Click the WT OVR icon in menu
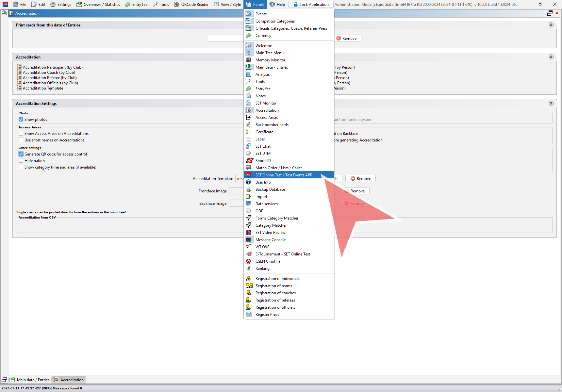The height and width of the screenshot is (392, 562). [249, 247]
